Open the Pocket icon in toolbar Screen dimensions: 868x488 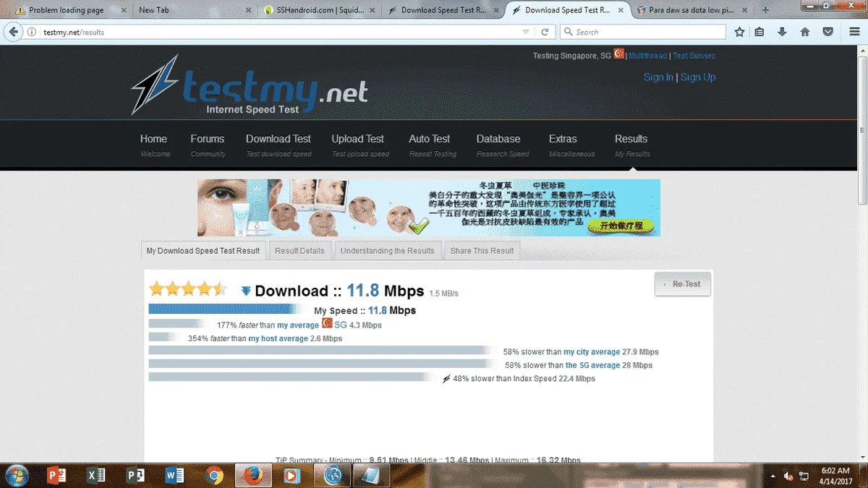coord(828,32)
